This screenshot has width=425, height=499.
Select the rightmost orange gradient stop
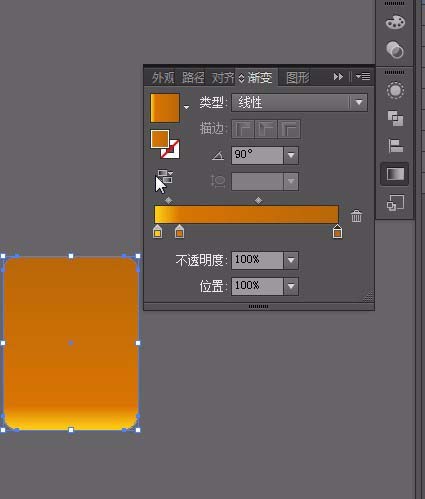[337, 231]
